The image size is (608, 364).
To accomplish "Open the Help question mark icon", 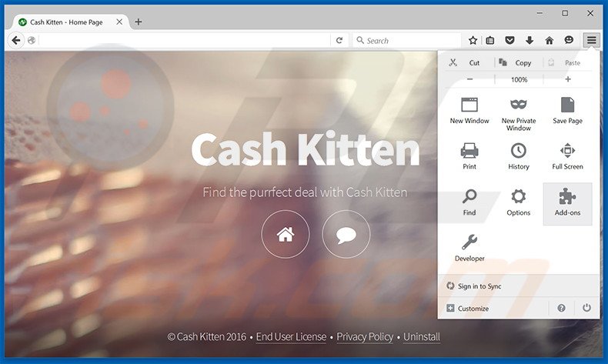I will 561,308.
